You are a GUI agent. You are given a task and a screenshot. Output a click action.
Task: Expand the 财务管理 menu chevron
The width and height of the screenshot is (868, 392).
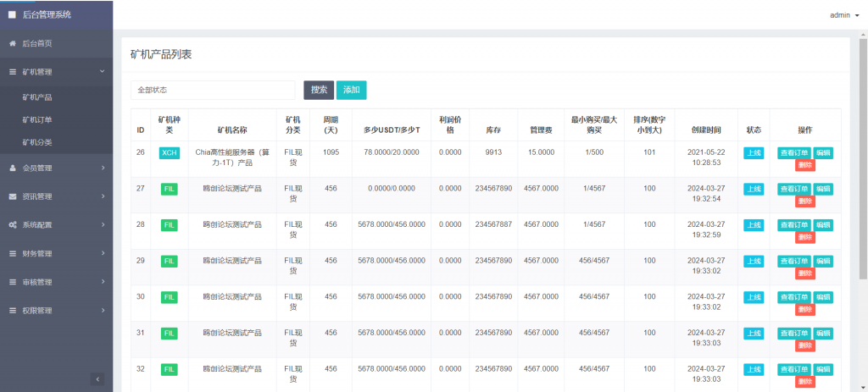(x=103, y=254)
